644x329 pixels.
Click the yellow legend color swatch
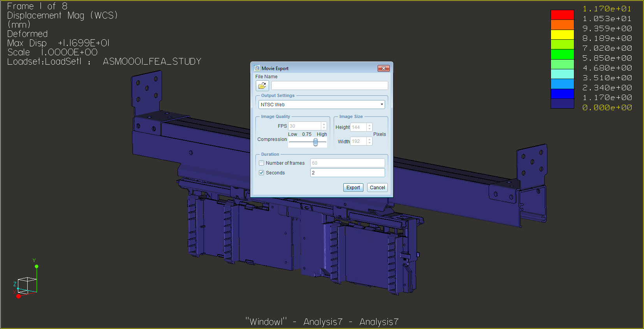pyautogui.click(x=562, y=35)
